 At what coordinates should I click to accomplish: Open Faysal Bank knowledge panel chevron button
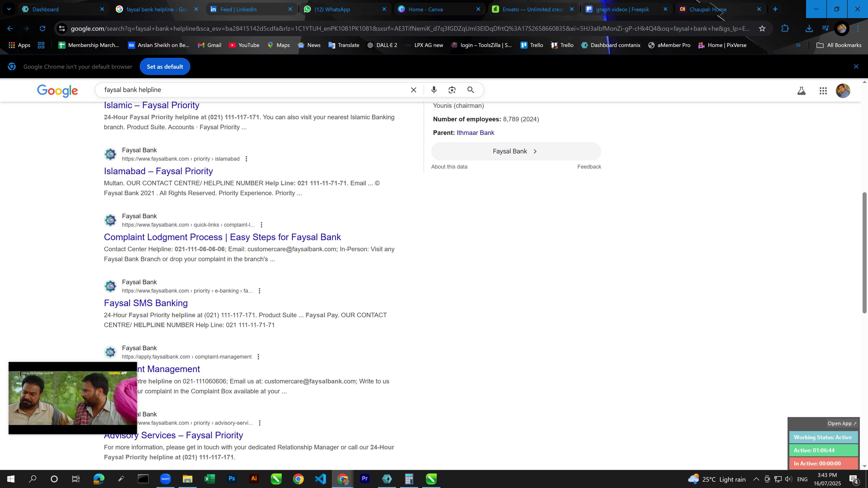pos(516,151)
